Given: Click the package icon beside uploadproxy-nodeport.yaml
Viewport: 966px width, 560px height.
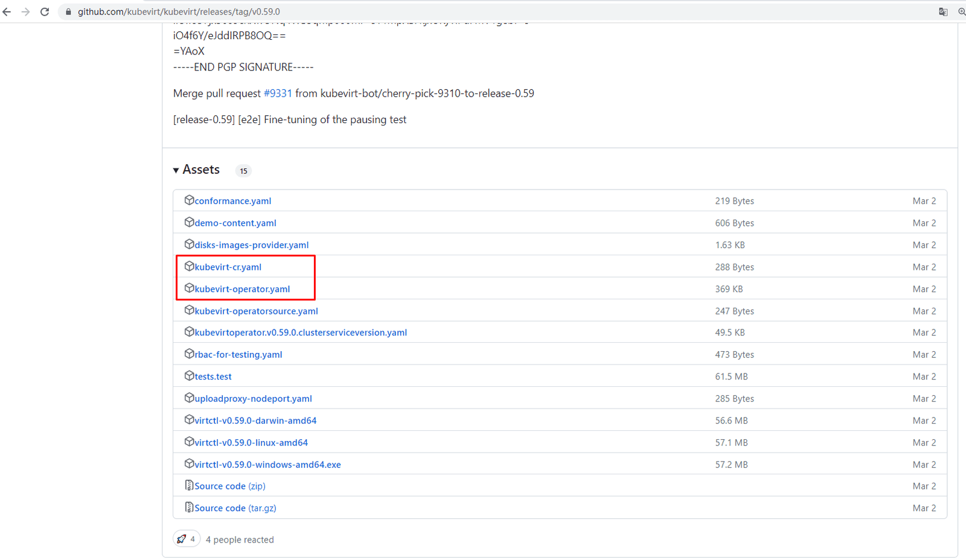Looking at the screenshot, I should (x=189, y=398).
